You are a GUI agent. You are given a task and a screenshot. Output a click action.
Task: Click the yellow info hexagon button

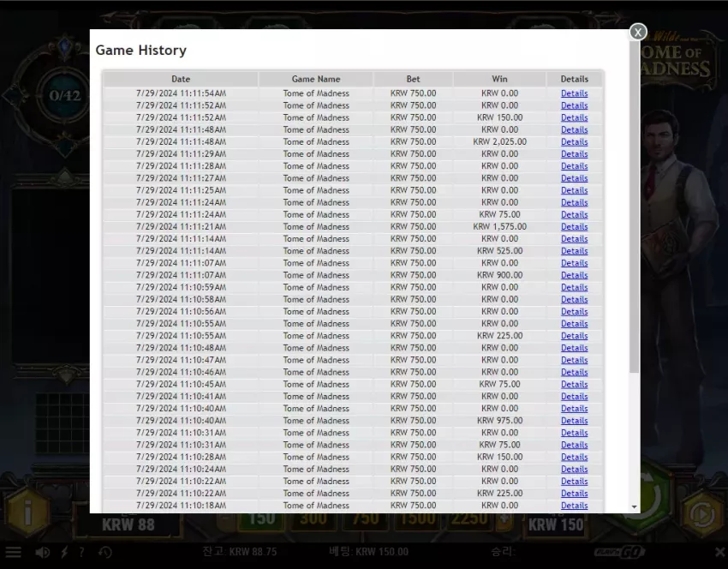coord(28,512)
